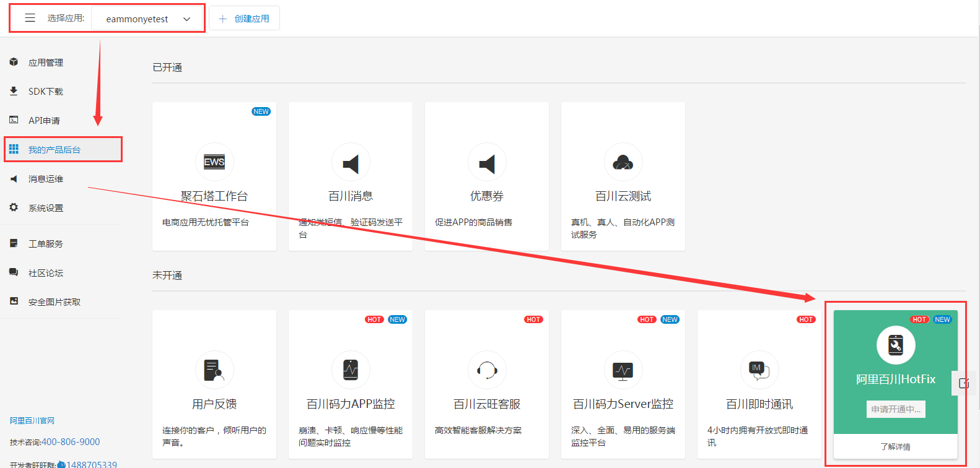Click the HOT badge on 百川云旺客服
Viewport: 980px width, 468px height.
pyautogui.click(x=533, y=319)
